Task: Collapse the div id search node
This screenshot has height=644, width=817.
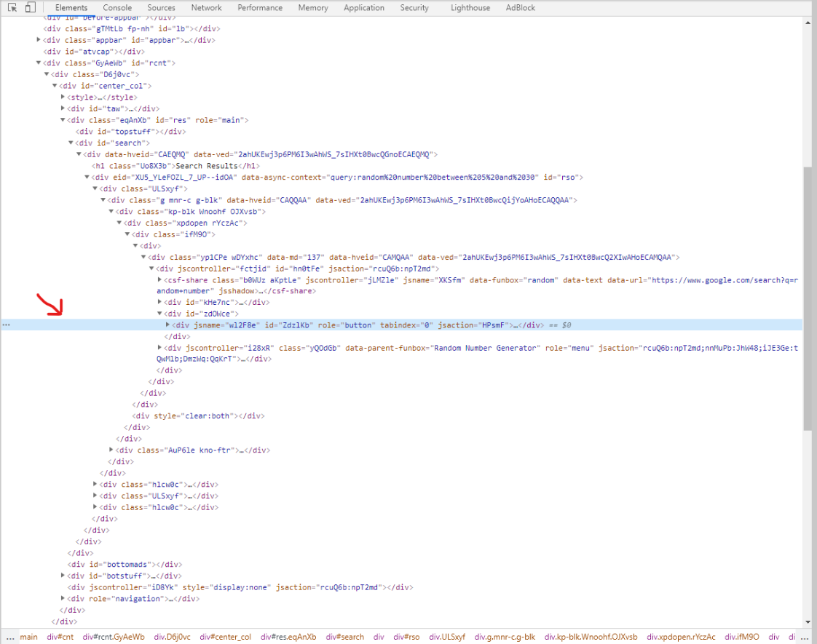Action: coord(71,143)
